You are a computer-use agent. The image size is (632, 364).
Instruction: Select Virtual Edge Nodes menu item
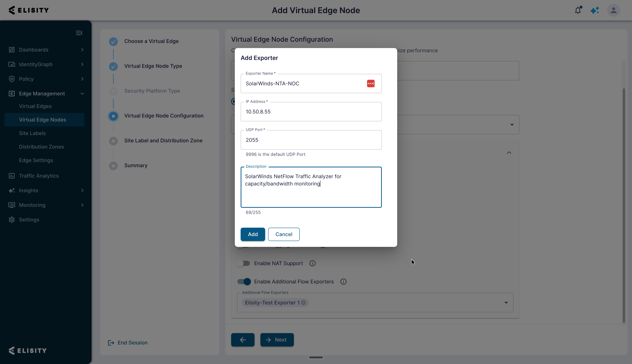[x=44, y=120]
